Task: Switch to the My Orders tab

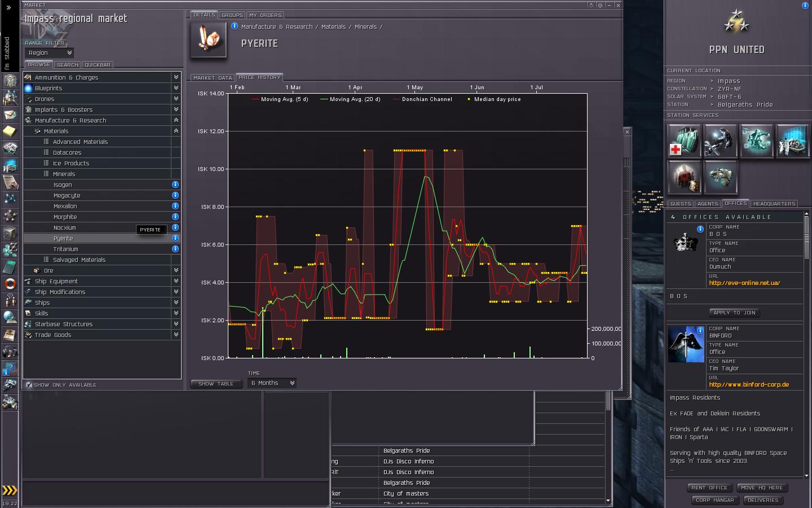Action: tap(266, 15)
